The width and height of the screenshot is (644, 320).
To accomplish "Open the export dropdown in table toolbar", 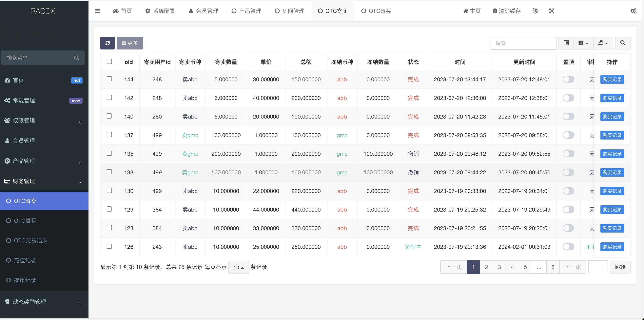I will pyautogui.click(x=603, y=43).
